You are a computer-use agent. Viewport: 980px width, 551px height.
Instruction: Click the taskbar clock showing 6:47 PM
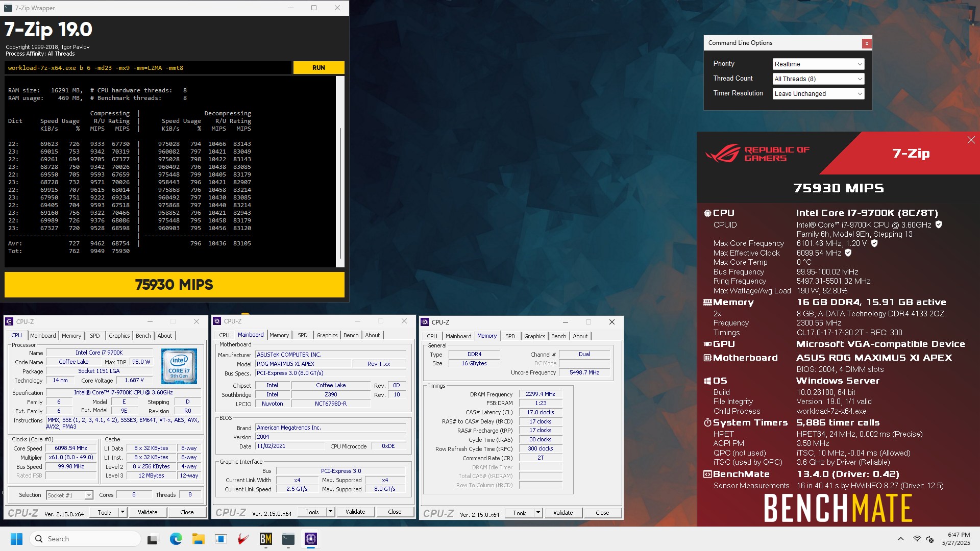point(956,539)
